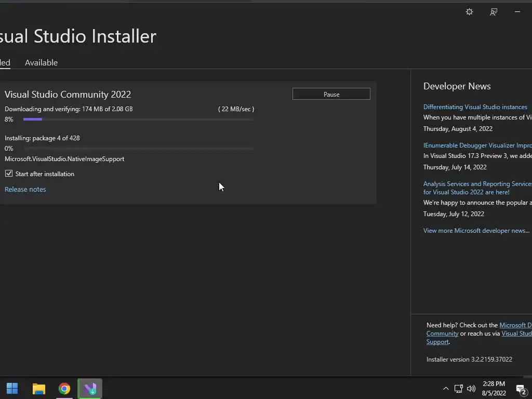
Task: Click Installing: package 4 of 428 text
Action: pyautogui.click(x=42, y=138)
